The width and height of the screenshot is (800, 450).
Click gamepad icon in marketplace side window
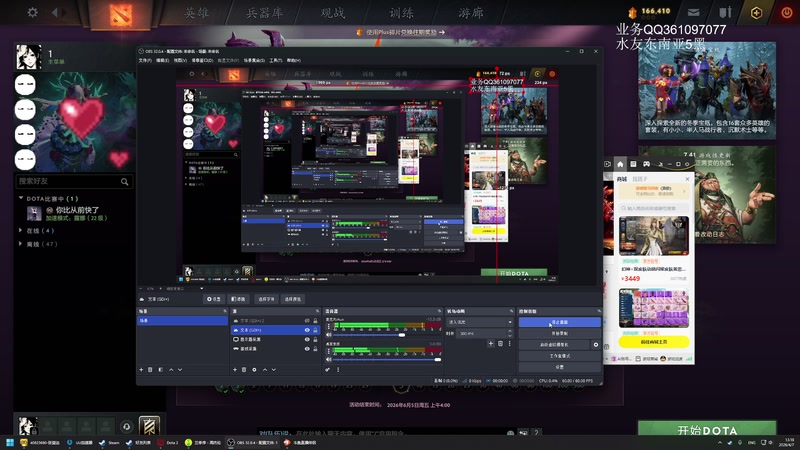(646, 164)
